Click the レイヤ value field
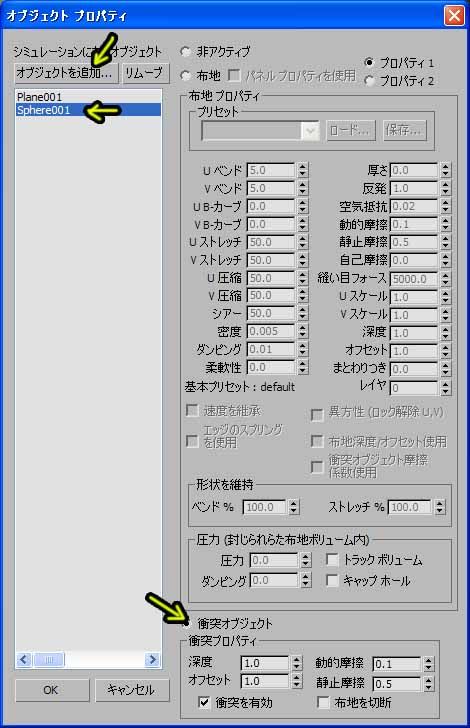Image resolution: width=470 pixels, height=728 pixels. (x=414, y=387)
